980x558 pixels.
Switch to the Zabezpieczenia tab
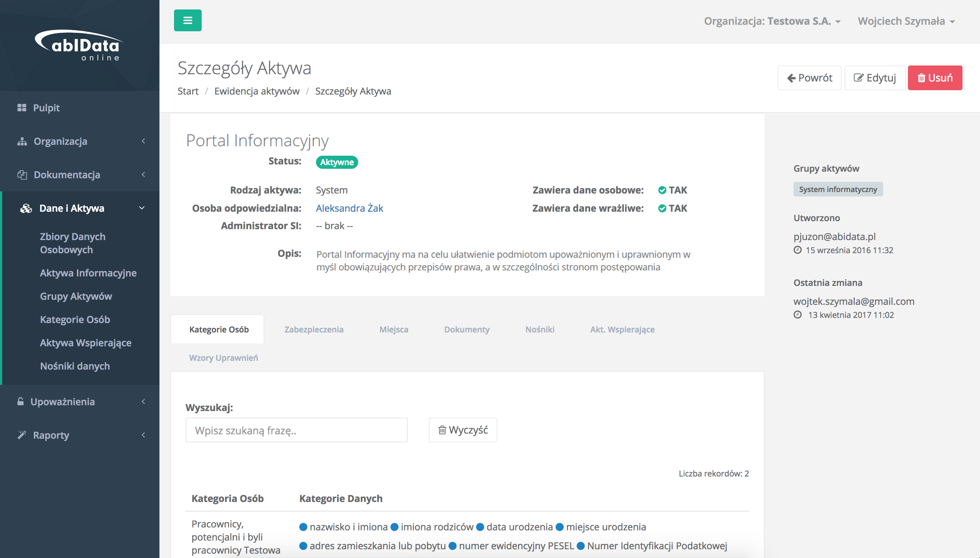tap(313, 329)
